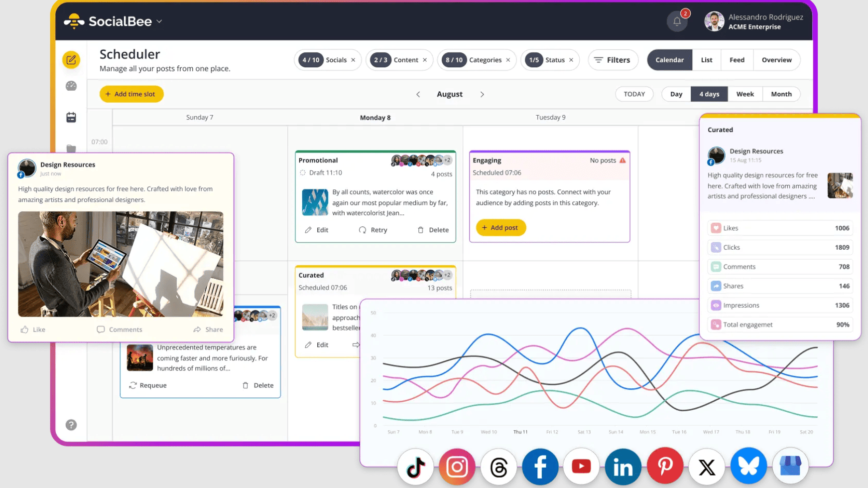The width and height of the screenshot is (868, 488).
Task: Delete the Promotional post
Action: coord(433,230)
